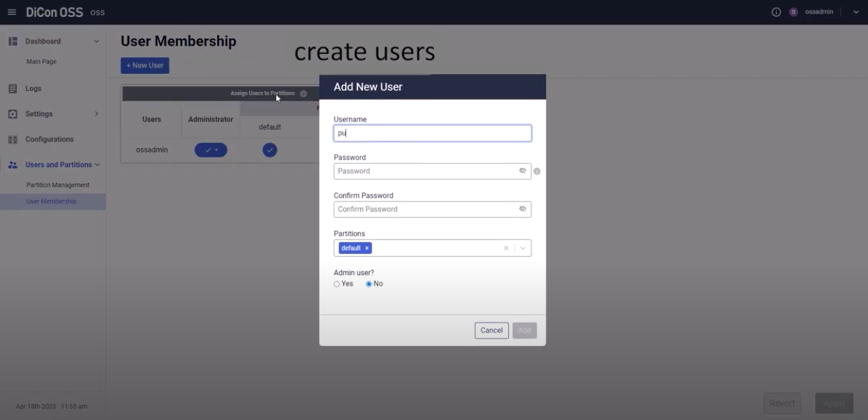Expand the Settings sidebar section
Viewport: 868px width, 420px height.
pos(96,114)
